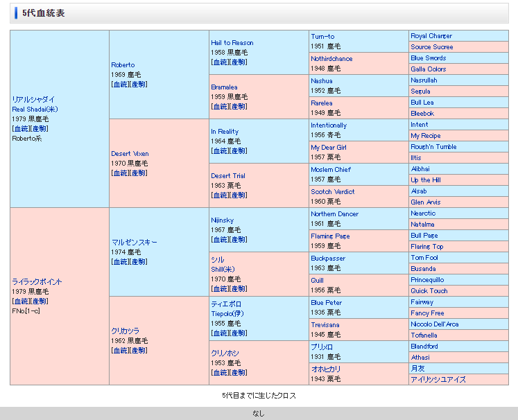The image size is (518, 420).
Task: Open 産駒 link under Bramalea
Action: (237, 107)
